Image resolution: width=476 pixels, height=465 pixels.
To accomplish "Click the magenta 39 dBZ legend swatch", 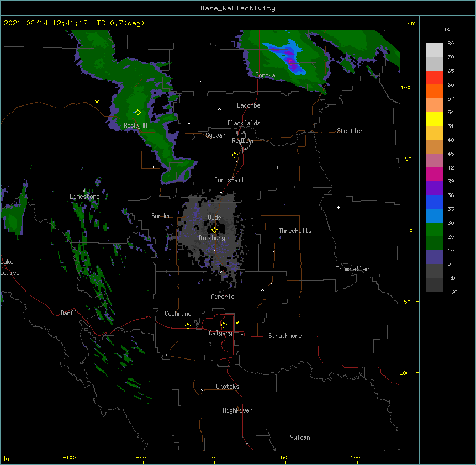I will [x=434, y=174].
